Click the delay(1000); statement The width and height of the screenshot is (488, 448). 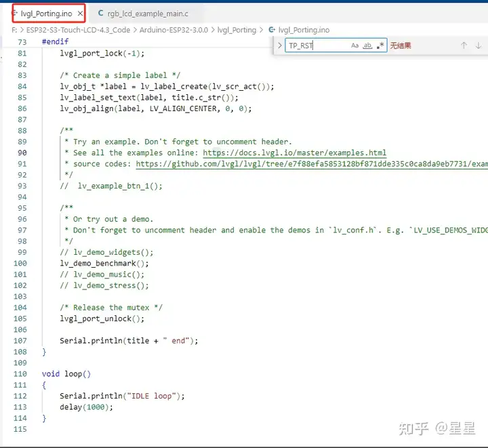click(x=87, y=407)
